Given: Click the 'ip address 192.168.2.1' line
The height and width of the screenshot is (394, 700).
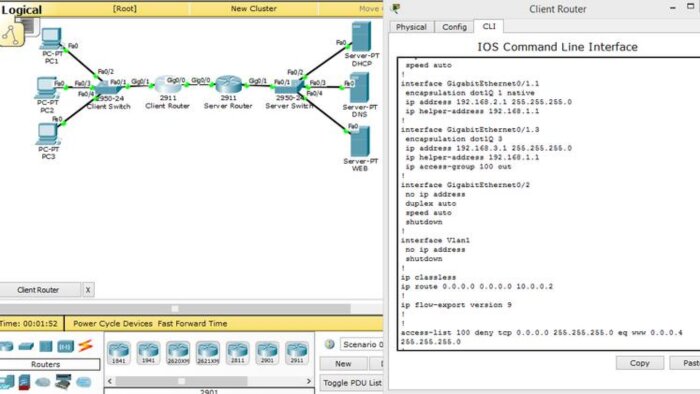Looking at the screenshot, I should point(488,102).
